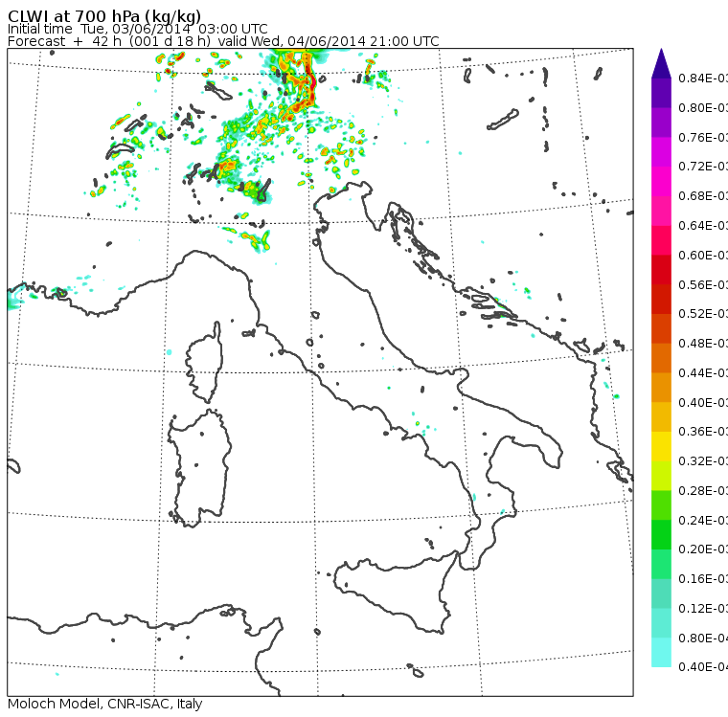Click the title "CLWI at 700 hPa (kg/kg)"
Image resolution: width=728 pixels, height=717 pixels.
104,15
